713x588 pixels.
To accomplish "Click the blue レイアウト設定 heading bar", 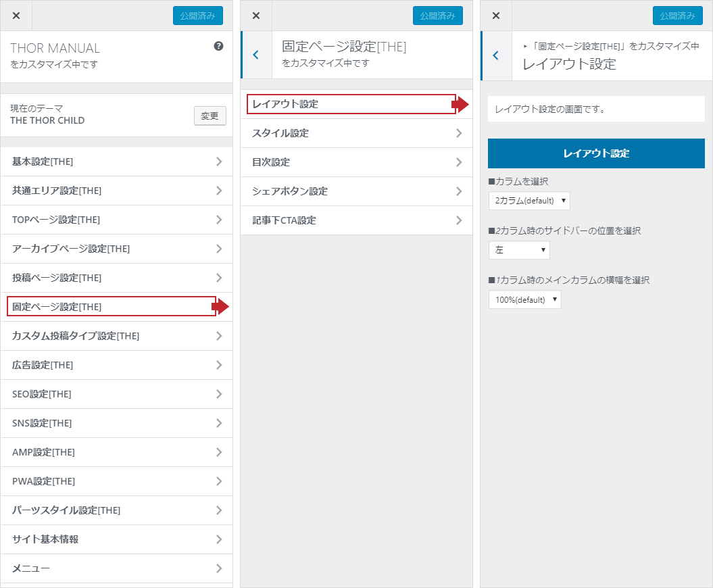I will [x=596, y=153].
